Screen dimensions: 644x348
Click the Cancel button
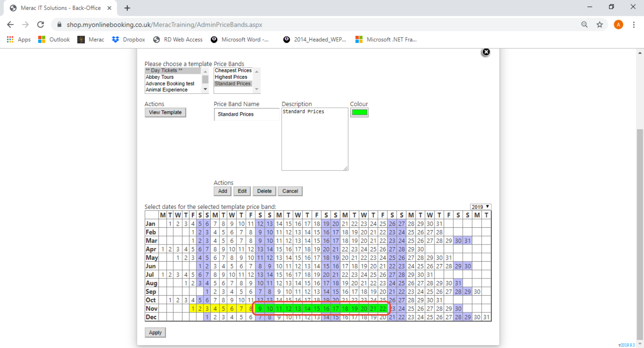coord(290,191)
